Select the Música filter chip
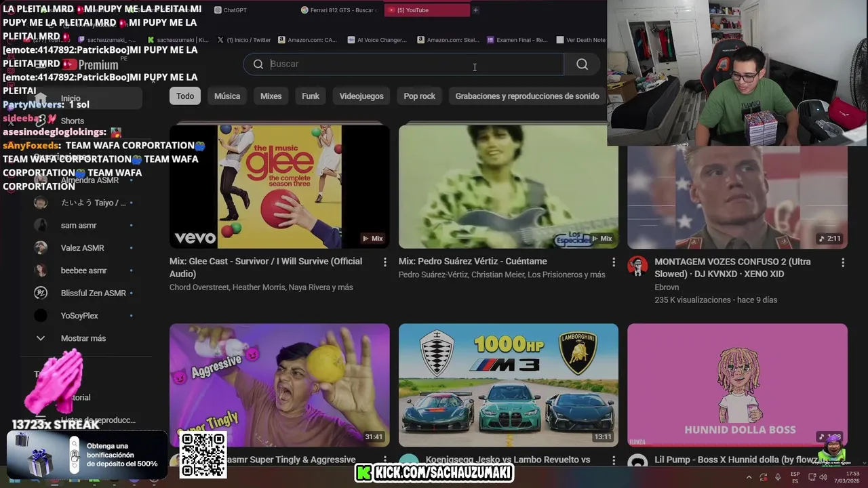 [x=227, y=96]
